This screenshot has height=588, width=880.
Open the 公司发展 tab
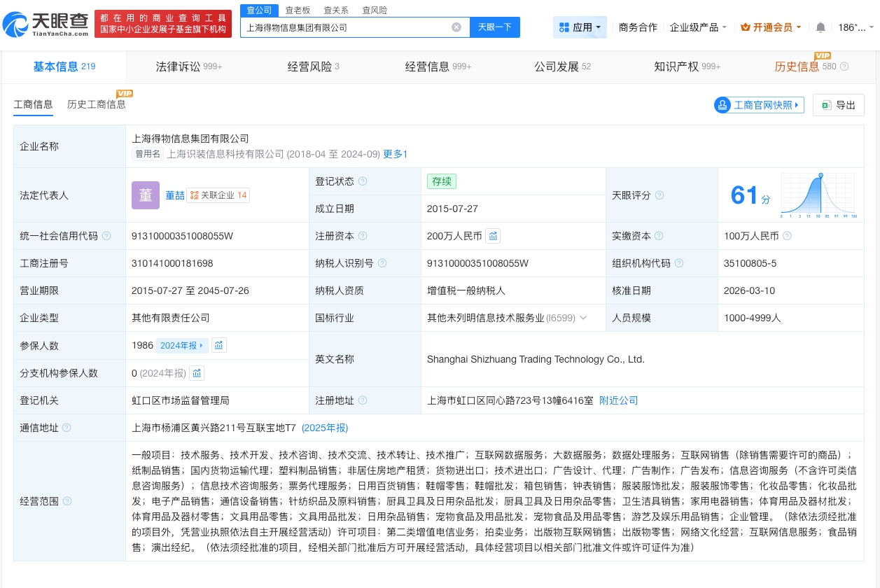click(562, 66)
